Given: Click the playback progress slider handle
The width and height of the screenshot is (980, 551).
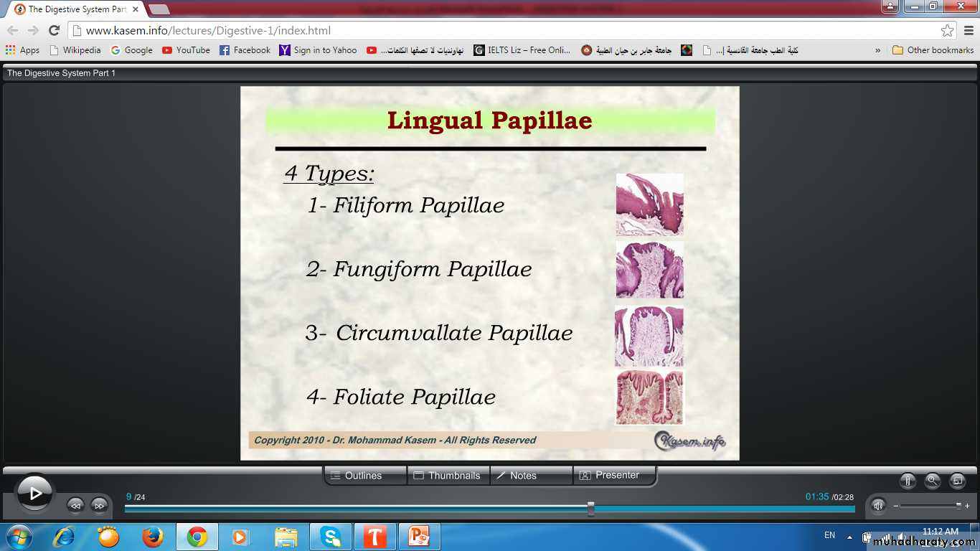Looking at the screenshot, I should [590, 509].
